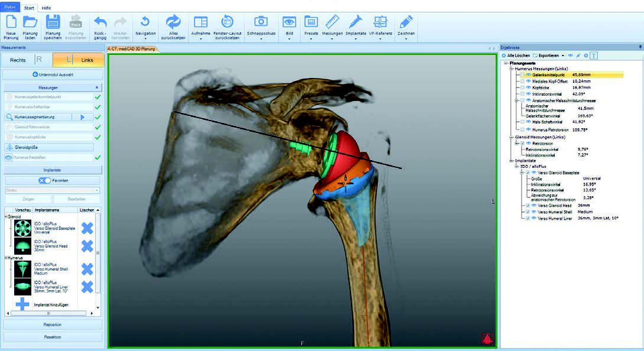Open the Messungen ruler tool
This screenshot has width=644, height=351.
[x=331, y=22]
